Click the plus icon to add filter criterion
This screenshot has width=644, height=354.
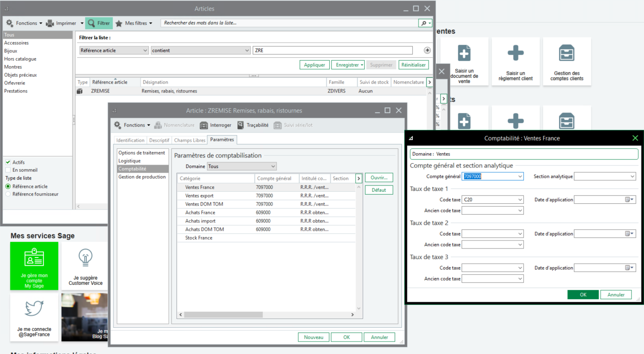pos(427,51)
